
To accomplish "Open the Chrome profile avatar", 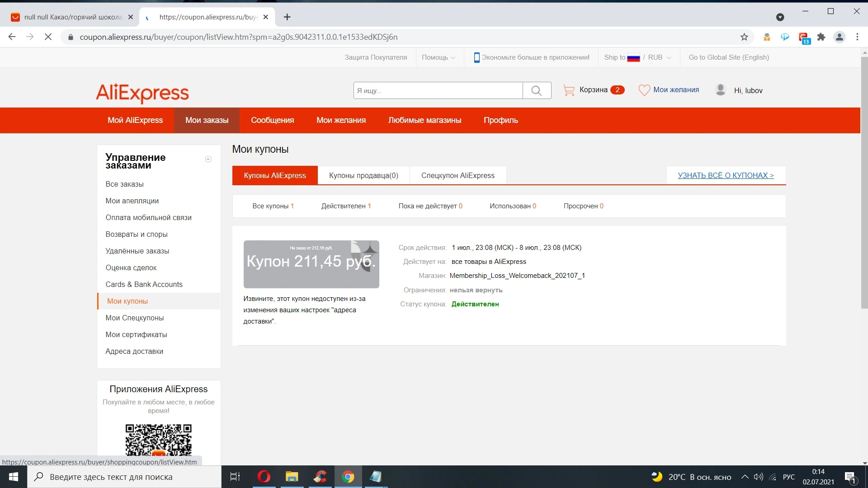I will point(839,37).
